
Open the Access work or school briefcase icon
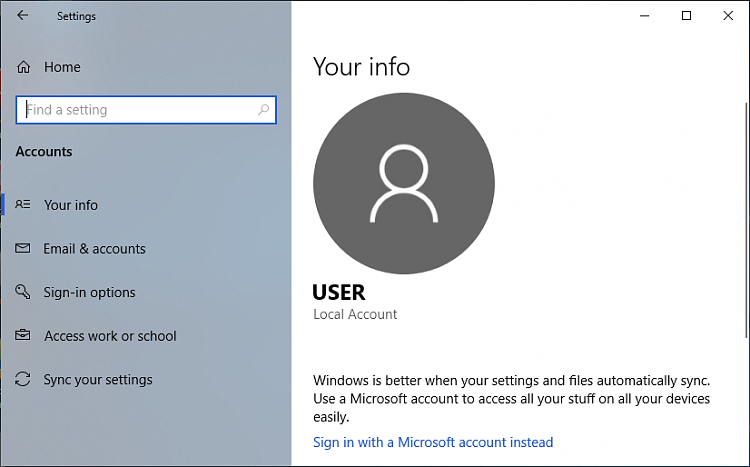pos(22,335)
